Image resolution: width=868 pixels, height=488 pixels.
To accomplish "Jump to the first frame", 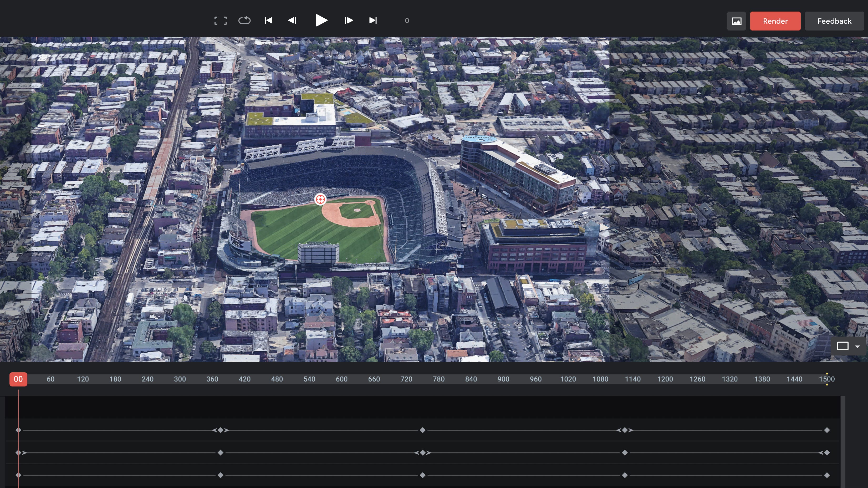I will click(x=268, y=21).
